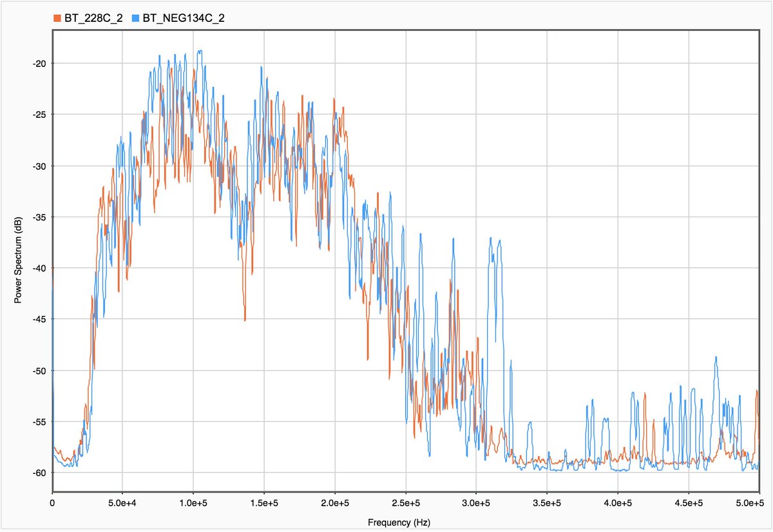Click the -25 y-axis tick label
Viewport: 773px width, 532px height.
point(39,115)
